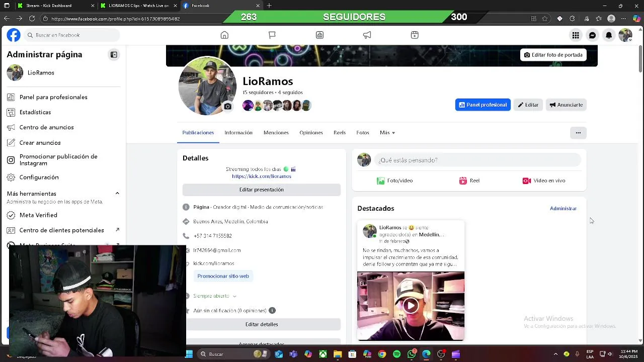Open the notifications bell

coord(609,35)
